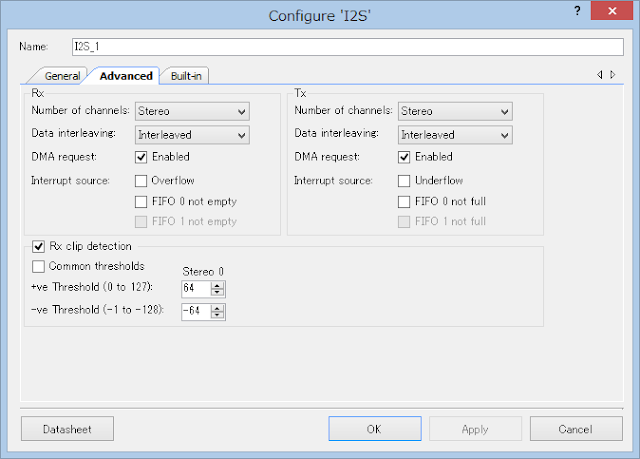640x459 pixels.
Task: Click the 'Name:' label
Action: tap(33, 47)
